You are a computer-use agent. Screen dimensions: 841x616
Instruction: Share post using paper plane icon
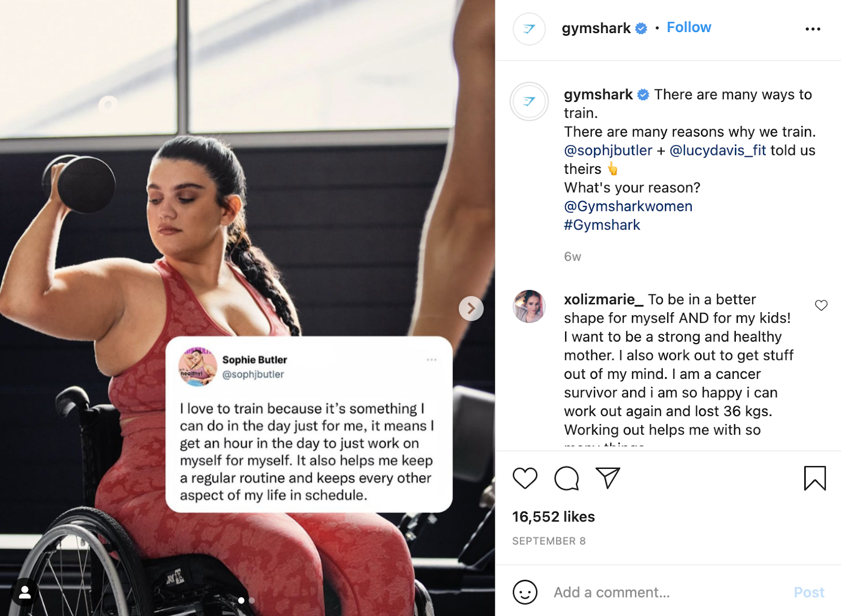click(x=608, y=478)
